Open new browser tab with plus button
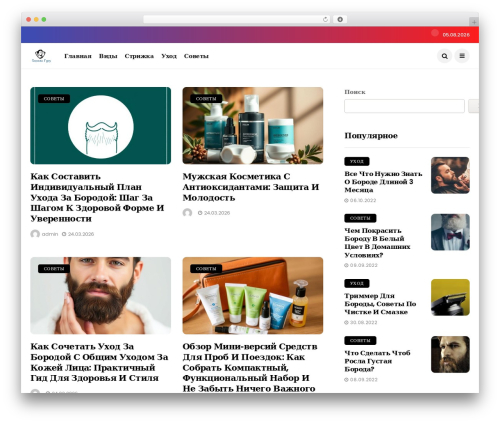Image resolution: width=500 pixels, height=423 pixels. pos(474,22)
